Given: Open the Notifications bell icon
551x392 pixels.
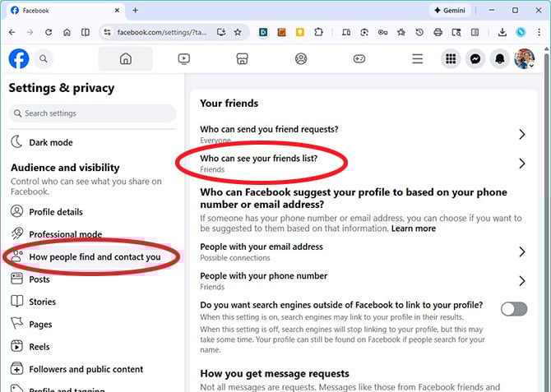Looking at the screenshot, I should pyautogui.click(x=500, y=58).
